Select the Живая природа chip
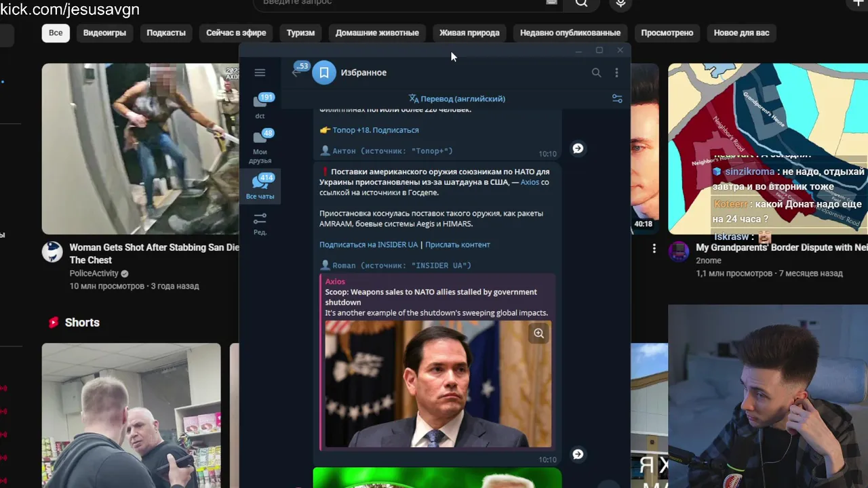This screenshot has width=868, height=488. point(469,33)
